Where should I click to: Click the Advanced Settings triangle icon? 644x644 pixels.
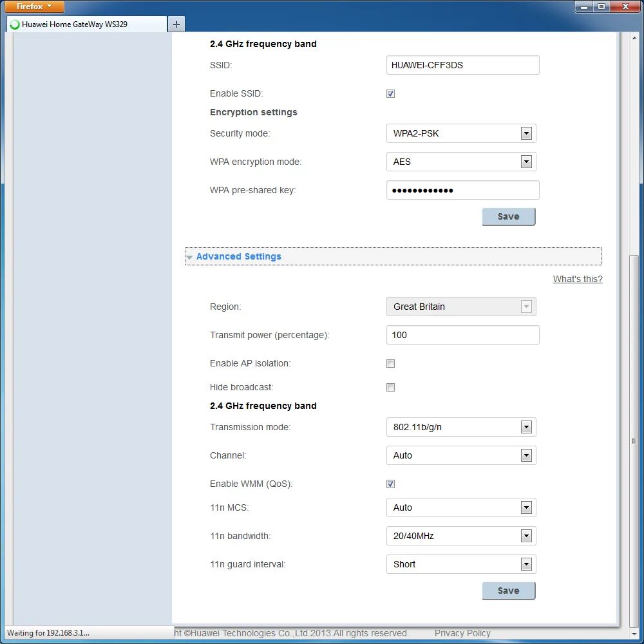pyautogui.click(x=189, y=257)
